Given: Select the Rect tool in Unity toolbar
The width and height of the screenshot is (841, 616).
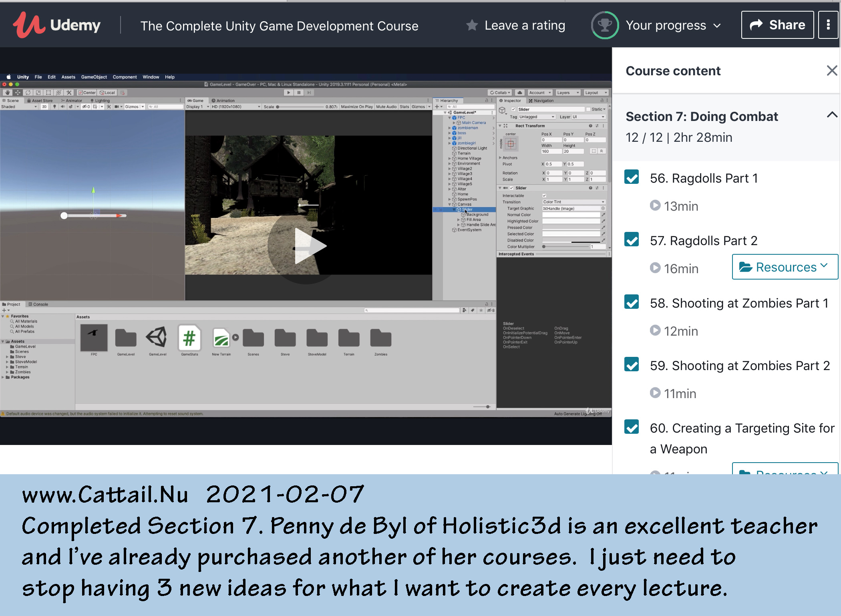Looking at the screenshot, I should click(48, 93).
